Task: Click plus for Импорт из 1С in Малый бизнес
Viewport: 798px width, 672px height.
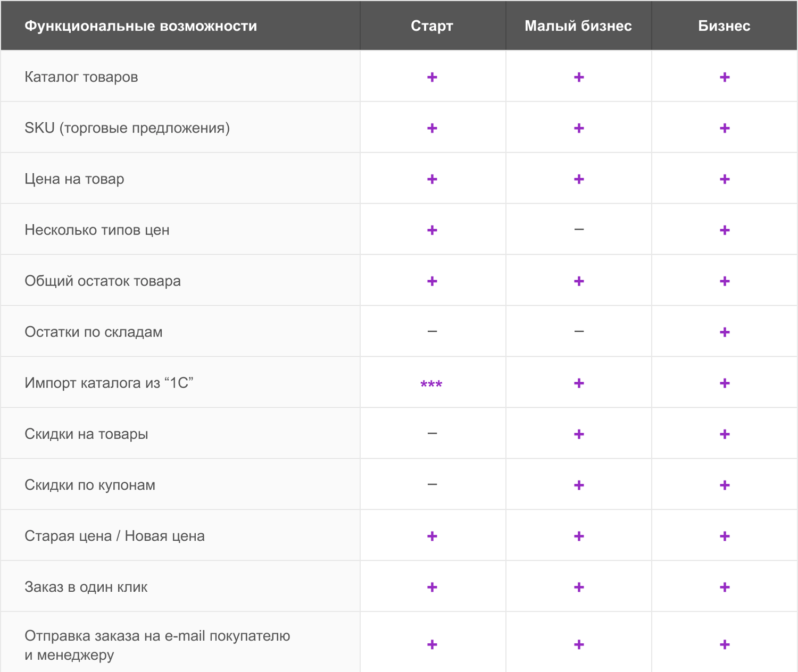Action: [579, 383]
